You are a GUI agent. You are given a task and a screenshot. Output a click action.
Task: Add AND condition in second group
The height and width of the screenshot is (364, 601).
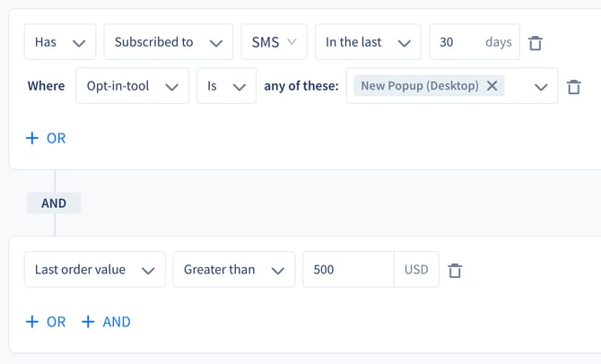[x=106, y=322]
